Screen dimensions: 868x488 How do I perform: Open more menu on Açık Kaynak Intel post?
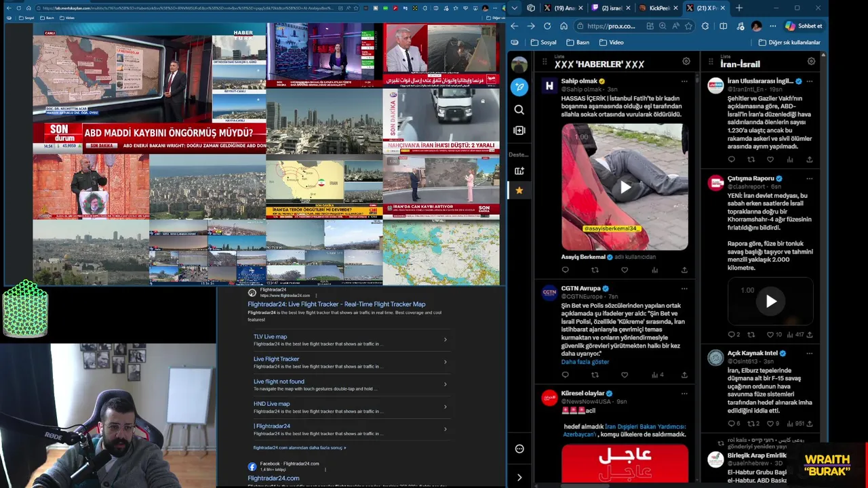click(809, 353)
